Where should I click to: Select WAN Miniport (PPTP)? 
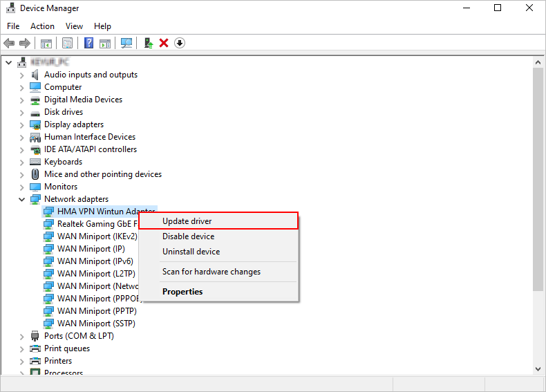(x=97, y=311)
